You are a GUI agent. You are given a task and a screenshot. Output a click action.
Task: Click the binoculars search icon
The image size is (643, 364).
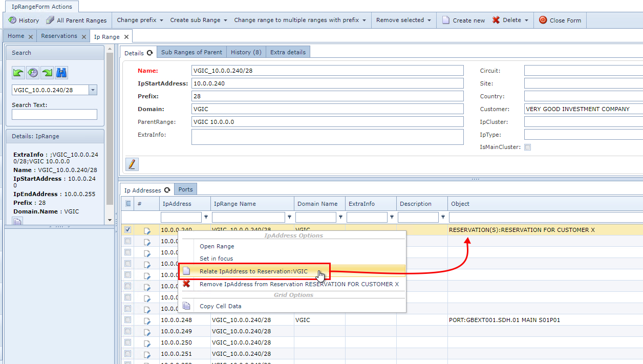[62, 73]
